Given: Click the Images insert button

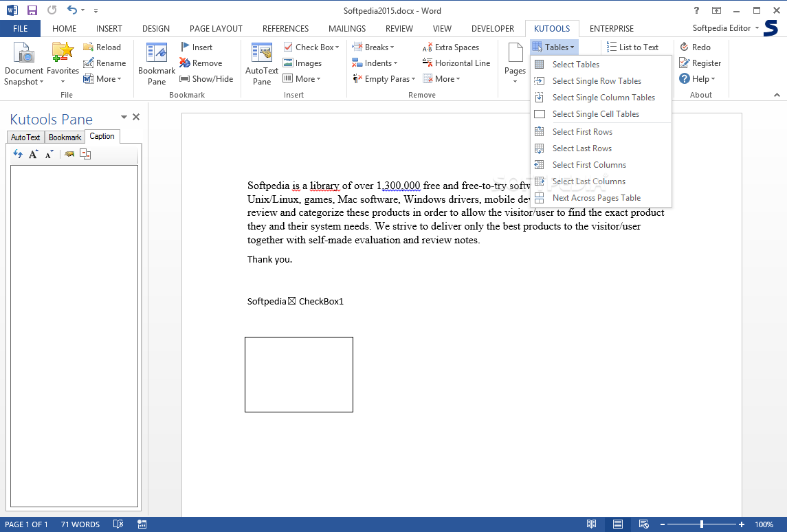Looking at the screenshot, I should click(302, 63).
